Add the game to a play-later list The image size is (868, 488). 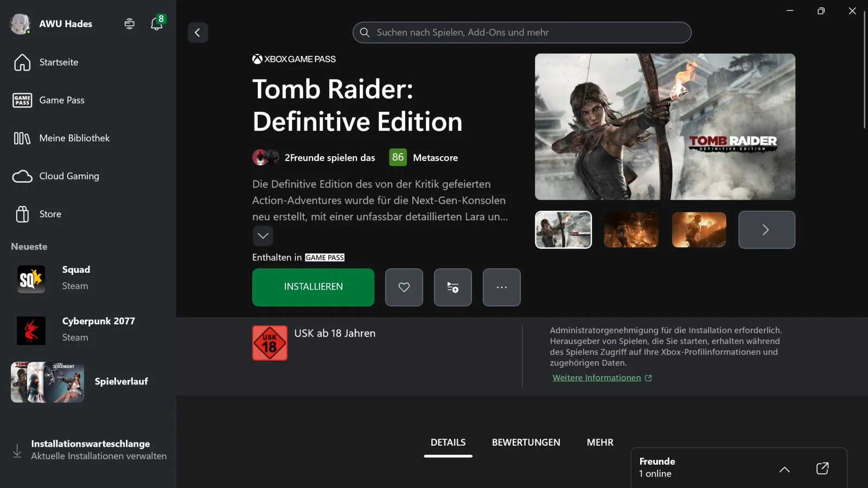(x=453, y=287)
